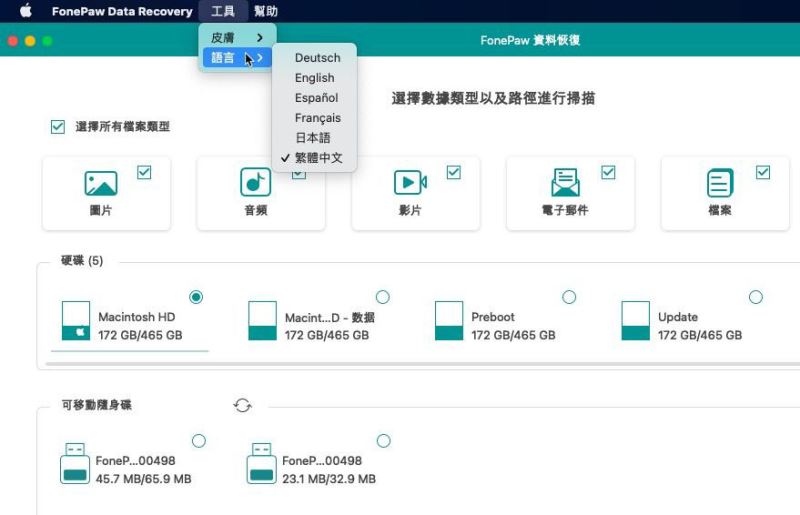
Task: Switch language to Deutsch
Action: tap(314, 58)
